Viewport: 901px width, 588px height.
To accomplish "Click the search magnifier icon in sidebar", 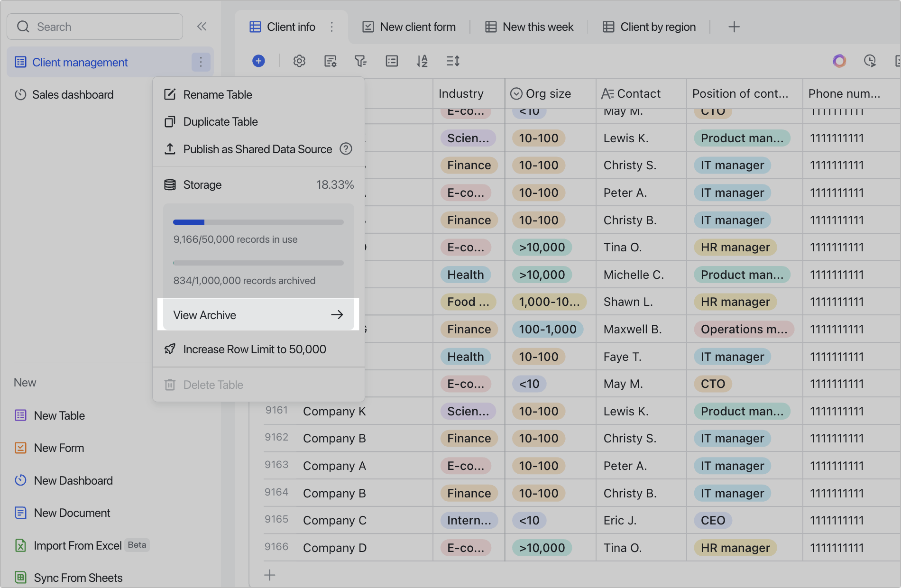I will pos(23,27).
